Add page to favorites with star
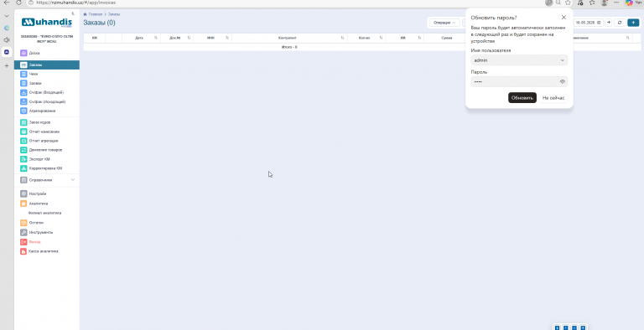Screen dimensions: 644x330 (568, 3)
